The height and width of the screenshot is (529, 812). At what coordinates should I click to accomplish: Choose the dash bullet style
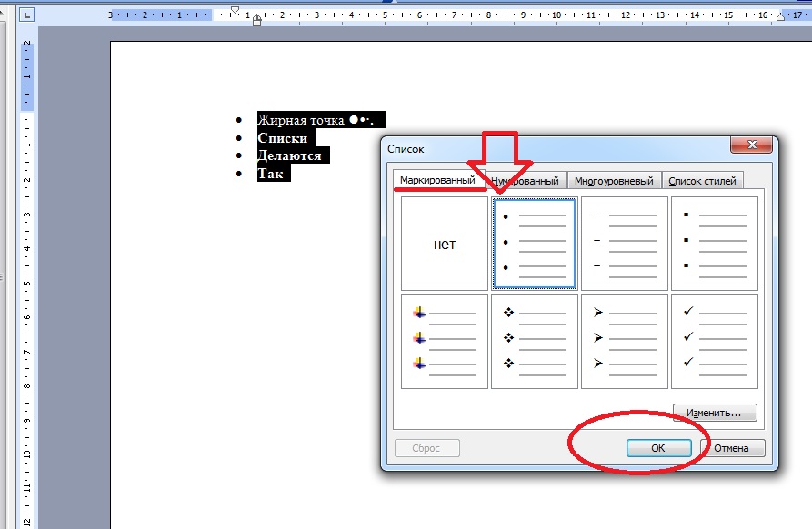pyautogui.click(x=625, y=244)
